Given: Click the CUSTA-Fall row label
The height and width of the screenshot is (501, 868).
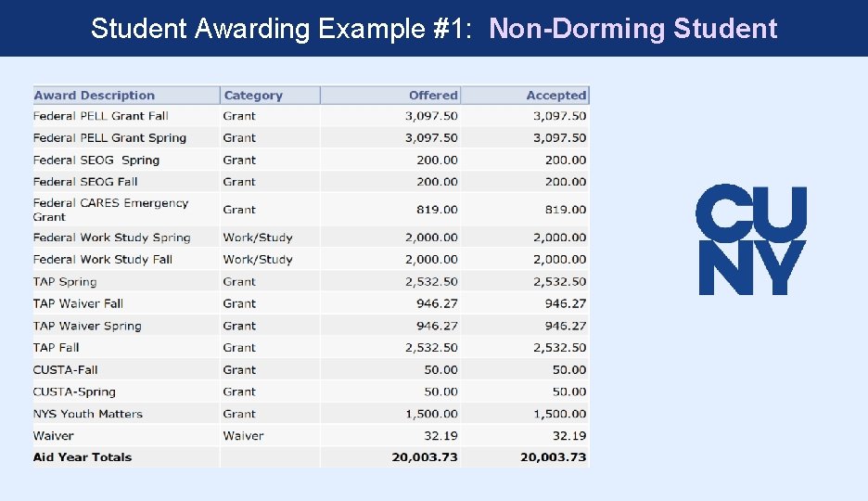Looking at the screenshot, I should pos(65,370).
